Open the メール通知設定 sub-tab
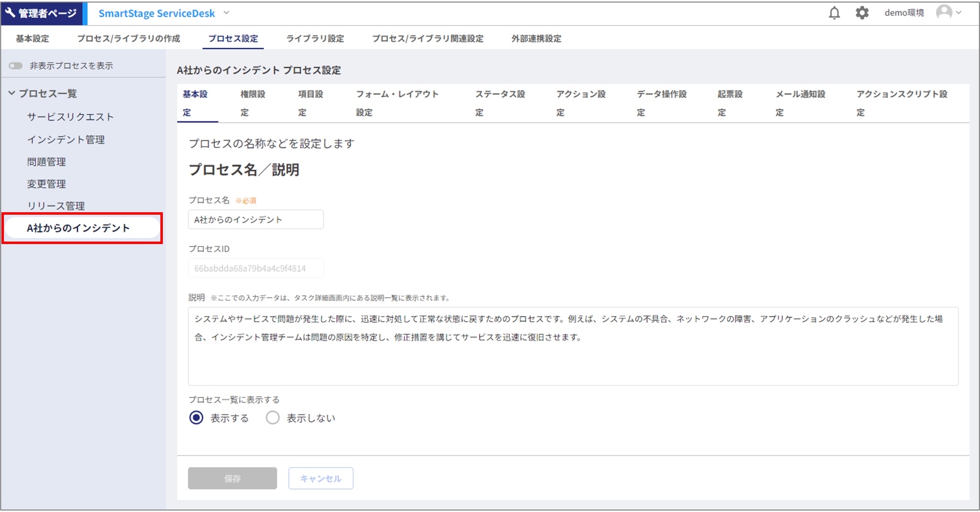 (x=800, y=103)
